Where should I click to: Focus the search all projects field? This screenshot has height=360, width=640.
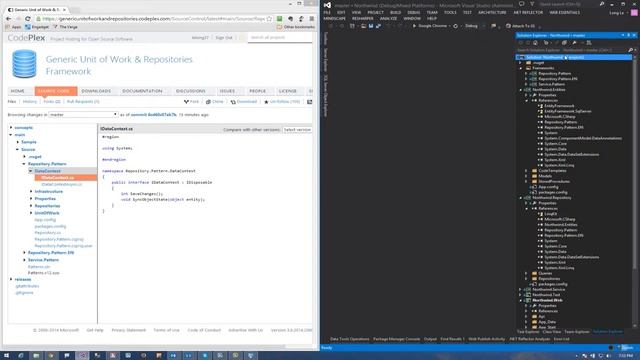(280, 38)
